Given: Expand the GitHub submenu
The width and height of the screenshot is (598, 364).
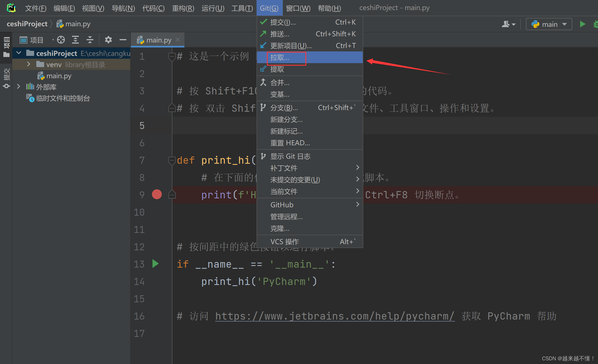Looking at the screenshot, I should click(x=310, y=205).
